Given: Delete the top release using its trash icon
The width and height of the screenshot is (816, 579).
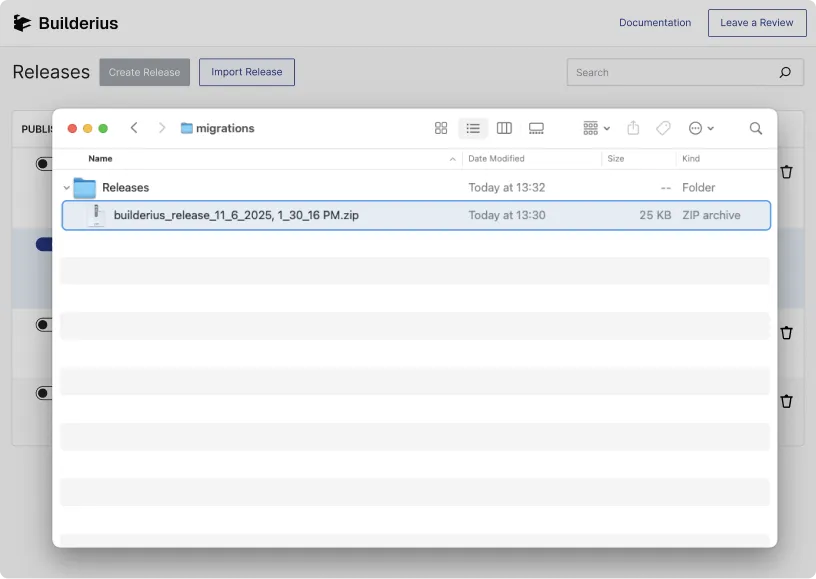Looking at the screenshot, I should [x=787, y=172].
